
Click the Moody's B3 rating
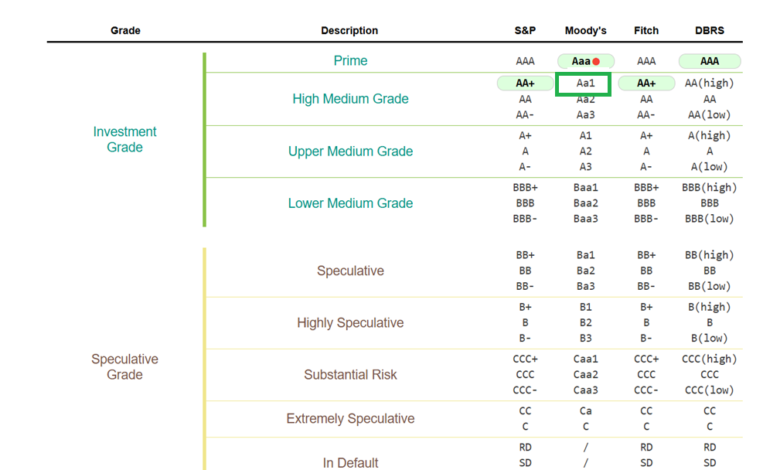(585, 338)
